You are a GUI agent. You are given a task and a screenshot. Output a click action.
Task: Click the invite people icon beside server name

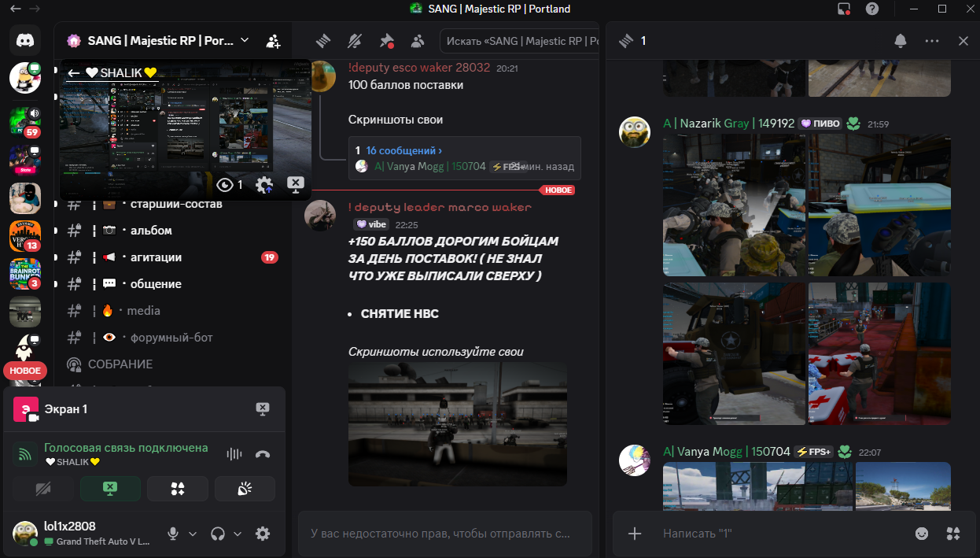[x=273, y=40]
